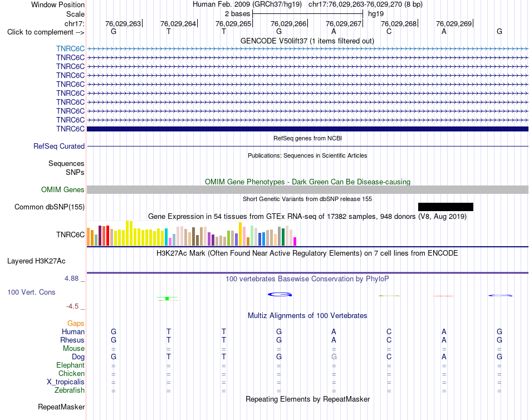
Task: Click the 'Click to complement -->' label
Action: 46,32
